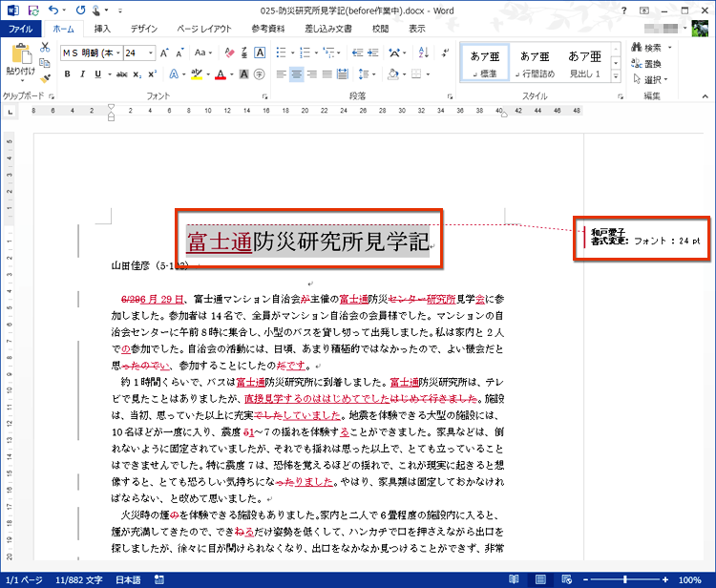Open the ファイル tab

(x=21, y=29)
